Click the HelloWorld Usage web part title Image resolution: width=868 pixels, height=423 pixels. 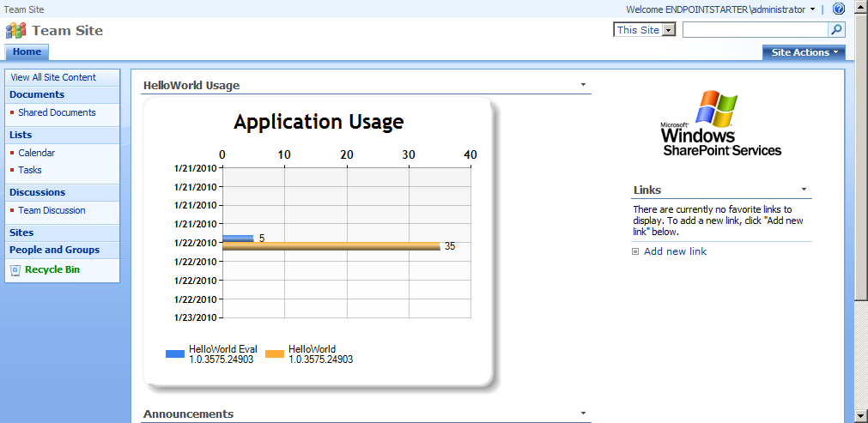191,85
